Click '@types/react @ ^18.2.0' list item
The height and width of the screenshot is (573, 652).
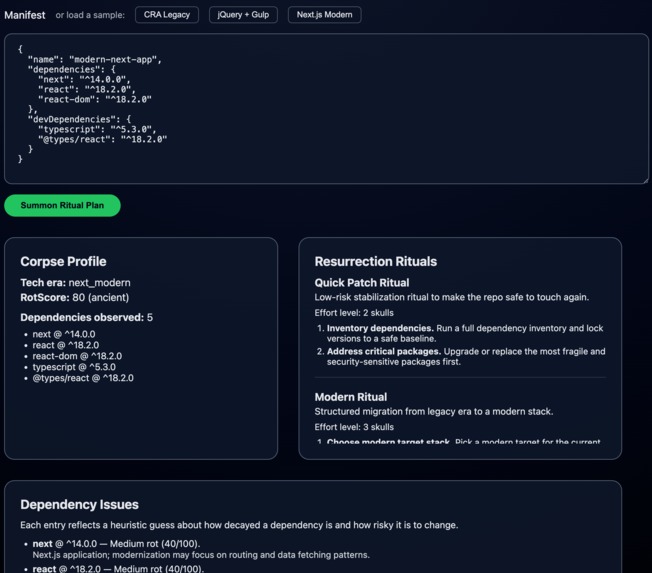pos(83,378)
